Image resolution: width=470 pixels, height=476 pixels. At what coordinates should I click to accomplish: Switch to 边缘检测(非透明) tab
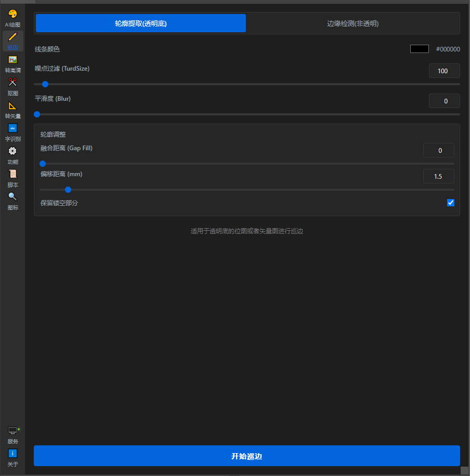point(352,23)
